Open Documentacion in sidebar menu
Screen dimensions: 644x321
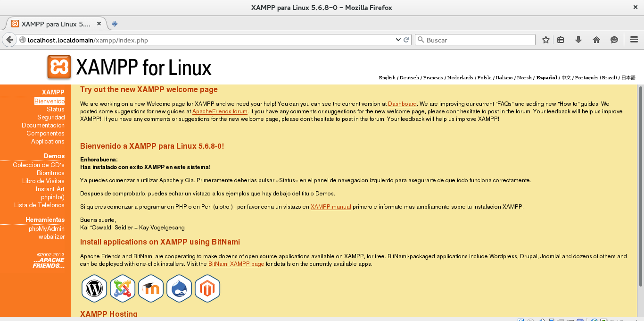[43, 126]
